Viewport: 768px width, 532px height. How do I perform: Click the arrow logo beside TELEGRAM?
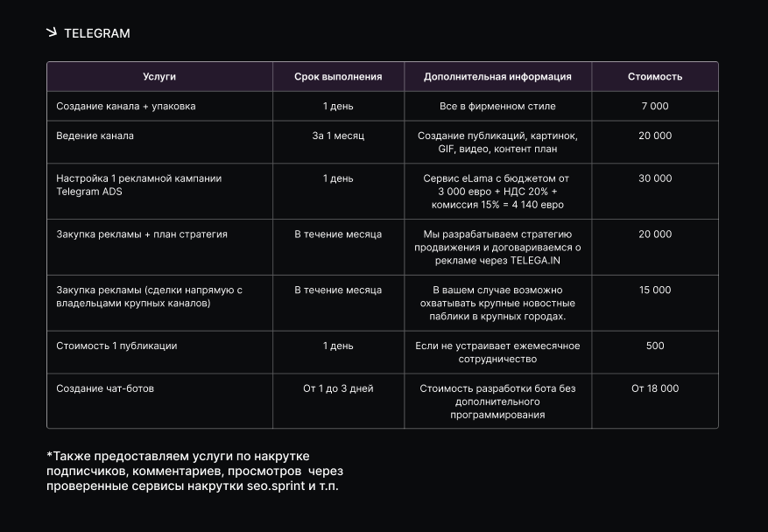tap(52, 32)
